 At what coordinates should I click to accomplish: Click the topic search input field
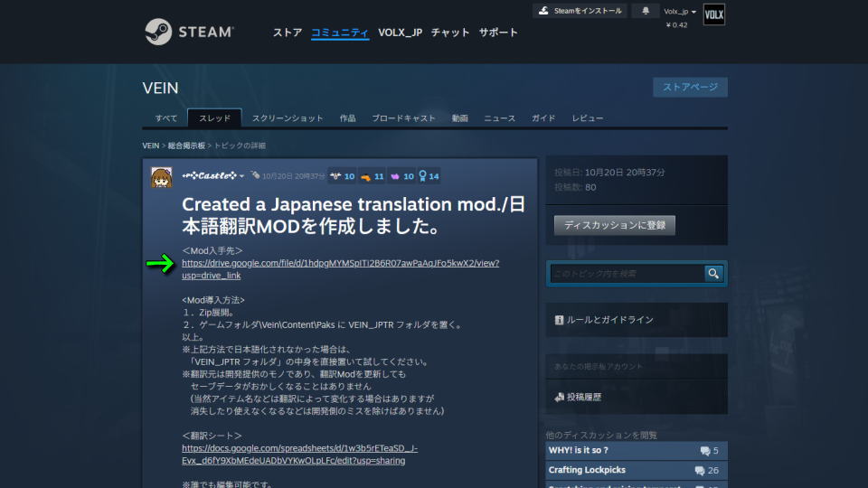(x=627, y=273)
